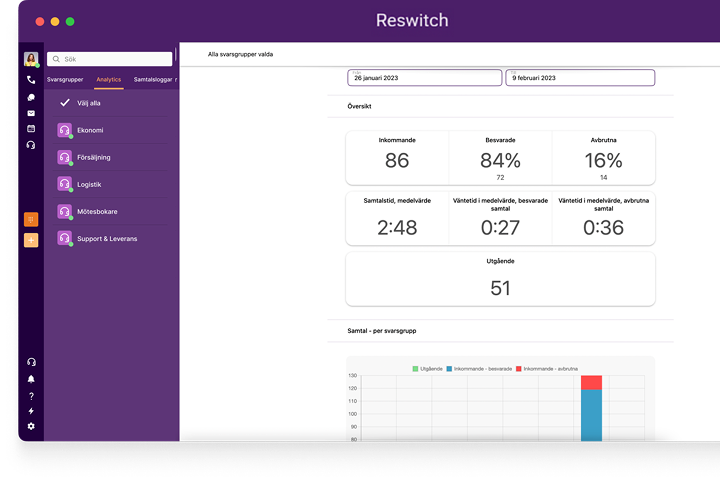Image resolution: width=720 pixels, height=482 pixels.
Task: Click the lightning bolt icon
Action: pos(31,411)
